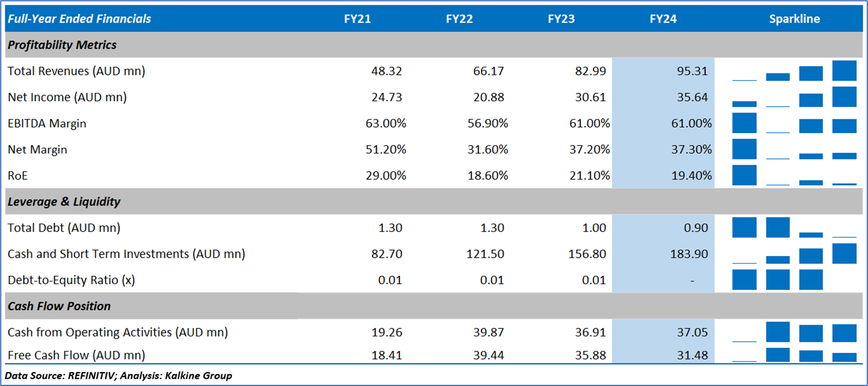This screenshot has height=386, width=868.
Task: Select the Cash from Operating Activities sparkline
Action: click(x=794, y=333)
